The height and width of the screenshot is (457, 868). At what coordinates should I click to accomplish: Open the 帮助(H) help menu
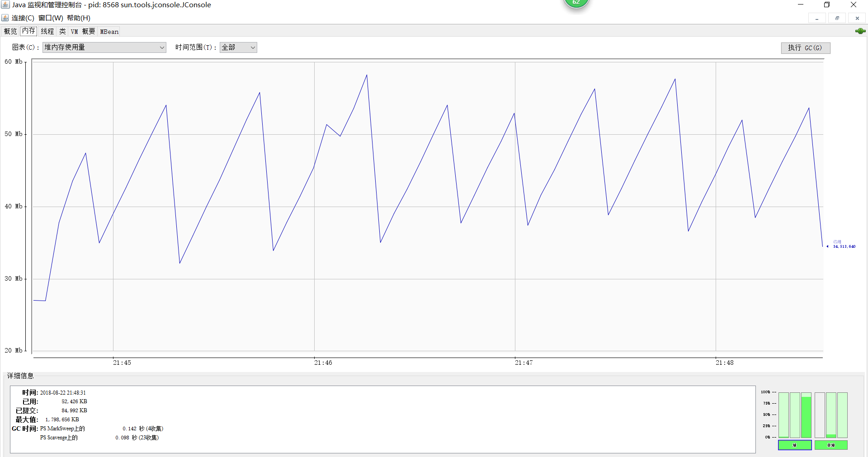tap(79, 18)
